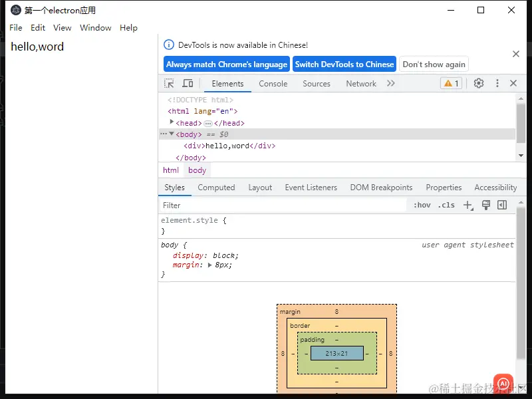Activate the inspect element picker icon
This screenshot has height=399, width=532.
click(x=169, y=84)
